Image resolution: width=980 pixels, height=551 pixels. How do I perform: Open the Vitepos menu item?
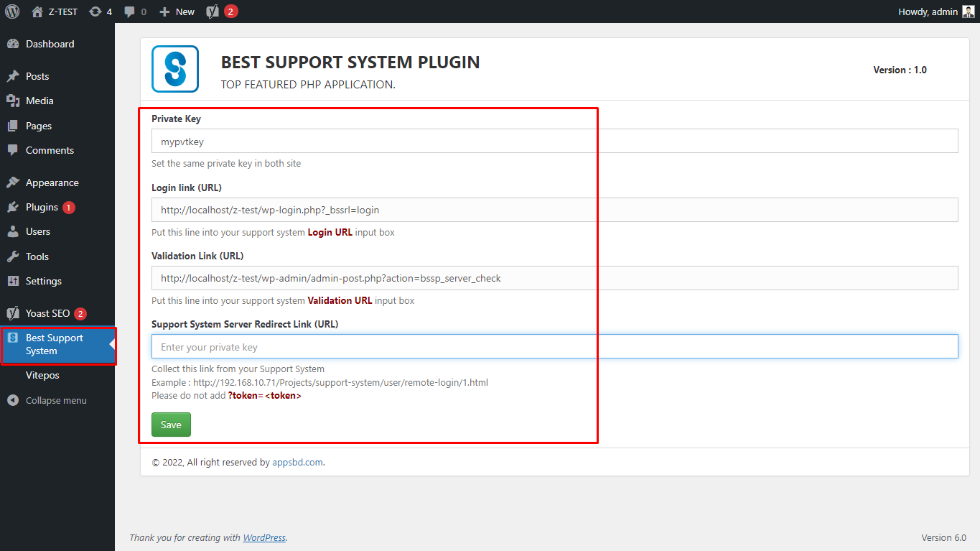click(x=42, y=375)
